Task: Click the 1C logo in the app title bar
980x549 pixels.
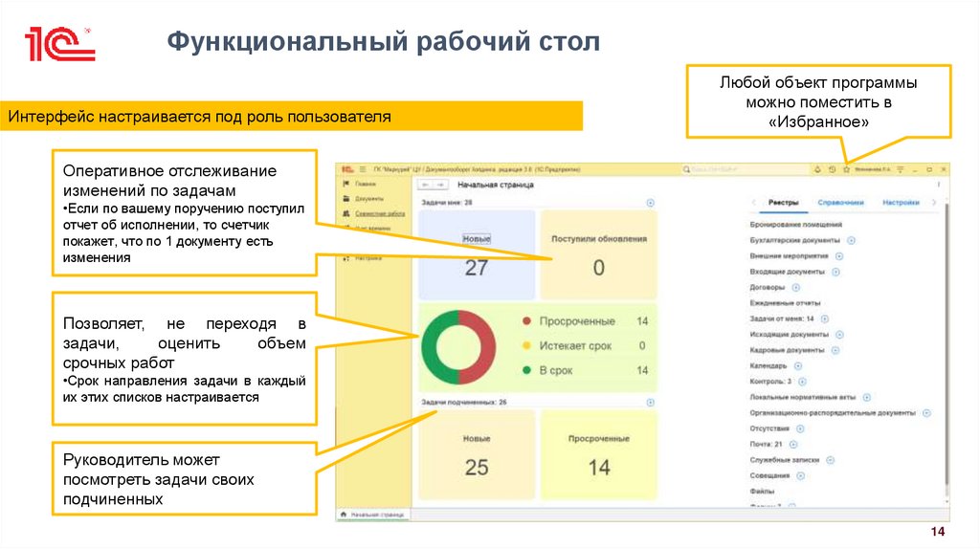Action: pyautogui.click(x=346, y=169)
